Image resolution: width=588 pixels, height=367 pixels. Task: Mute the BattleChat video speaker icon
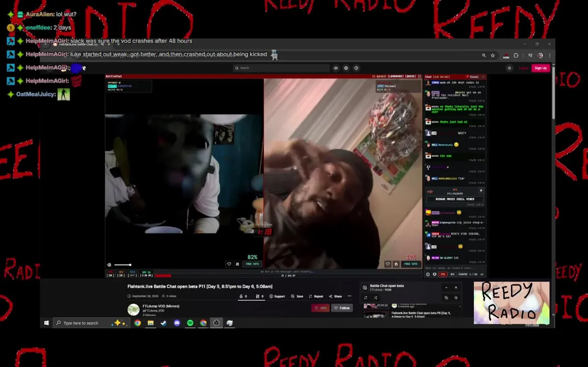[x=109, y=265]
